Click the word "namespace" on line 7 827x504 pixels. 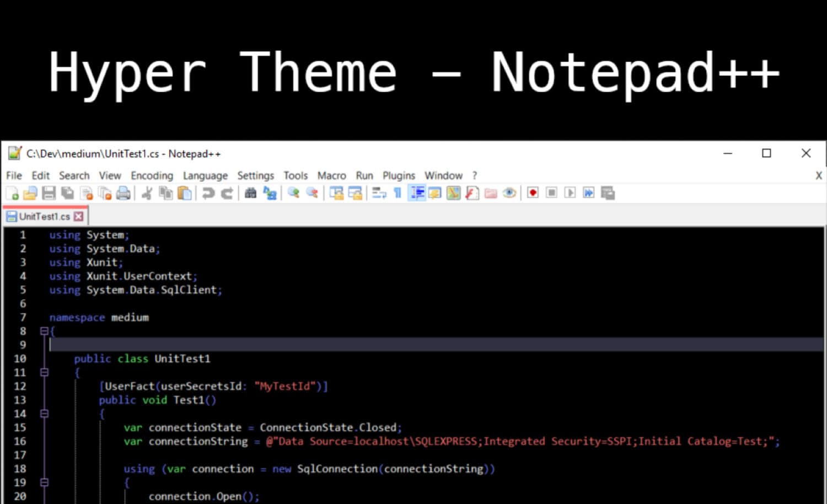[77, 318]
